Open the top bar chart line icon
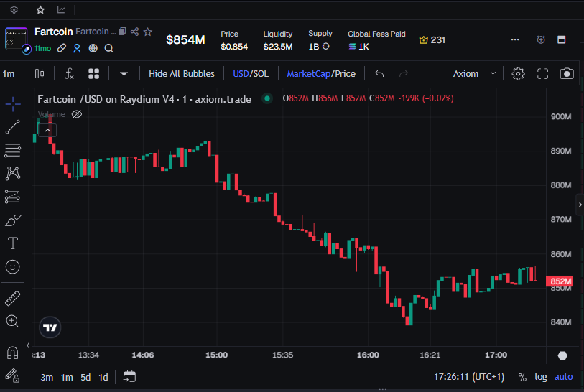Viewport: 584px width, 392px height. point(61,9)
